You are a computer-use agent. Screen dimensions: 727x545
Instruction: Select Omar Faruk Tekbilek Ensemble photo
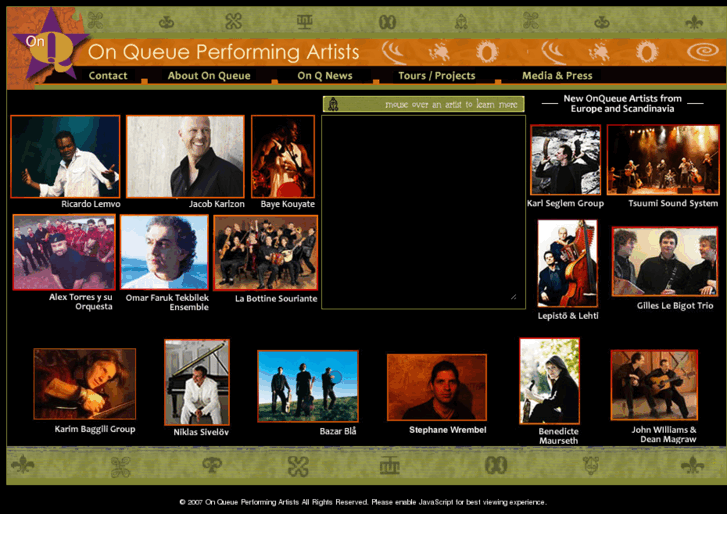164,252
